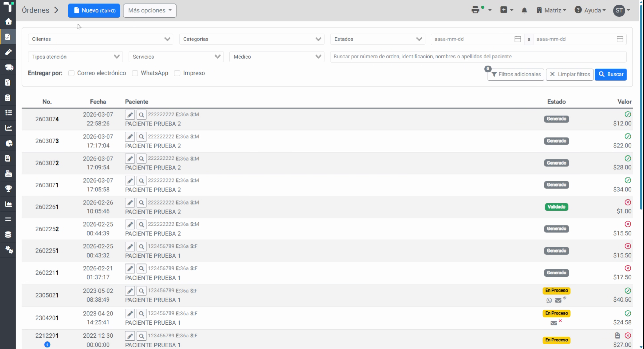The width and height of the screenshot is (644, 349).
Task: Focus the patient search input field
Action: tap(478, 57)
